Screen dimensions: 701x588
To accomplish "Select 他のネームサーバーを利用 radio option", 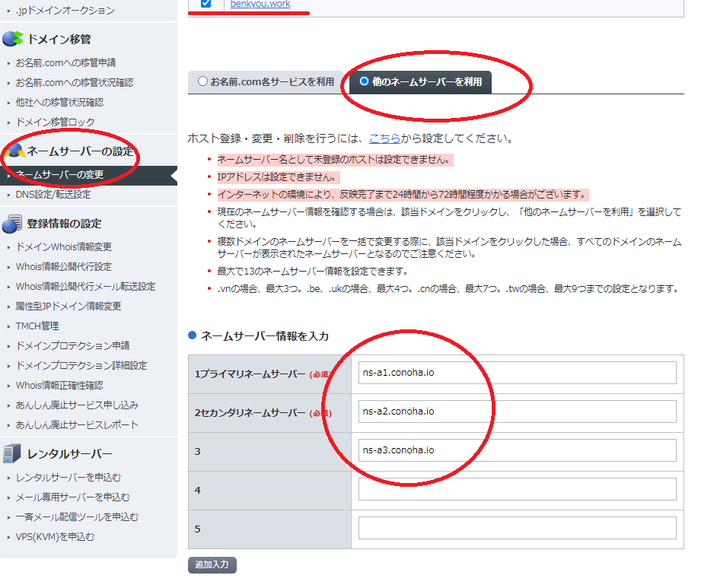I will click(364, 81).
